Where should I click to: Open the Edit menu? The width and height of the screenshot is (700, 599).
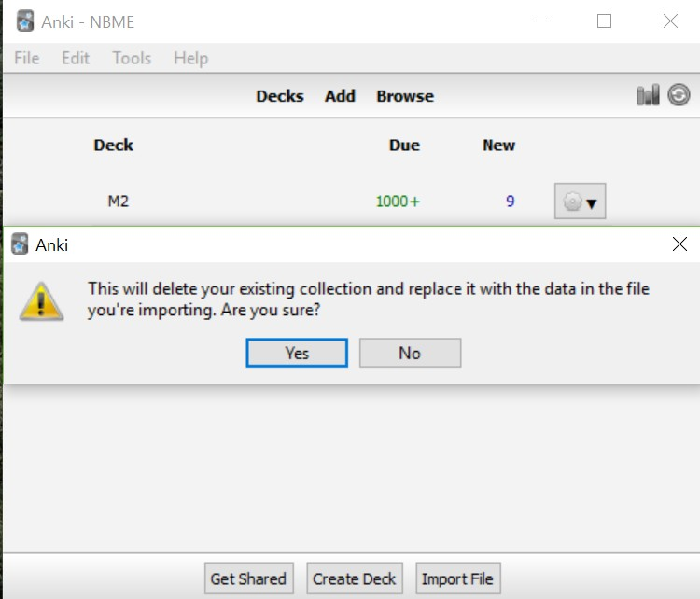[76, 58]
